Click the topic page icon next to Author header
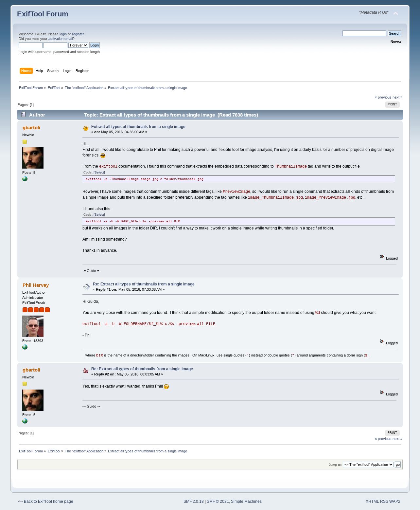Viewport: 420px width, 510px height. (23, 115)
